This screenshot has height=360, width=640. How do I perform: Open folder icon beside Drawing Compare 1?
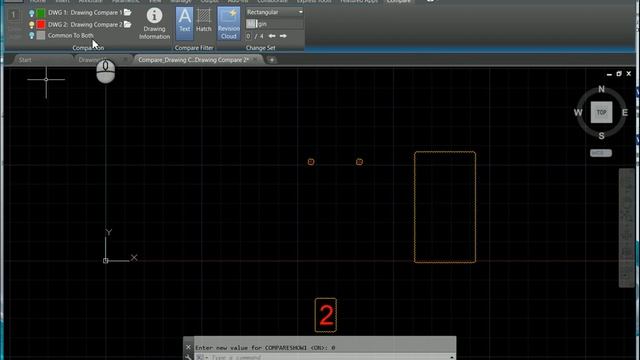128,13
